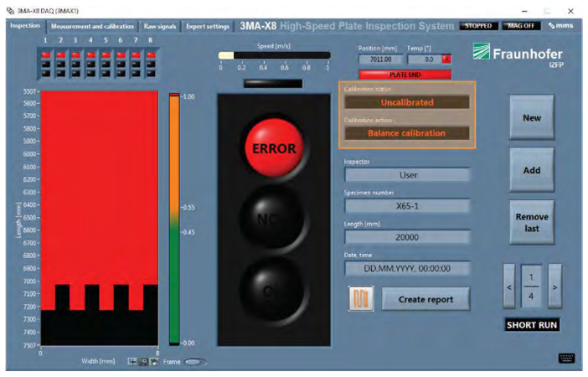Click the 1.00 label on color scale
This screenshot has width=588, height=377.
point(188,96)
